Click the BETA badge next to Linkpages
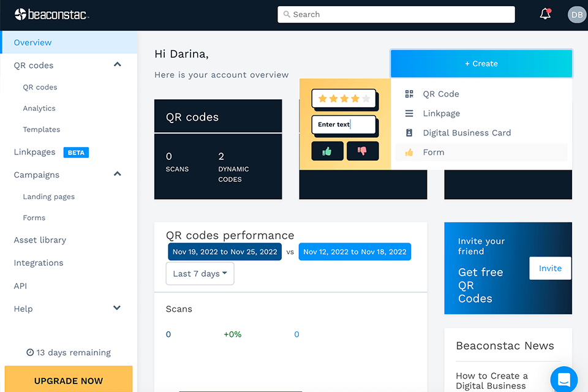 pyautogui.click(x=76, y=153)
